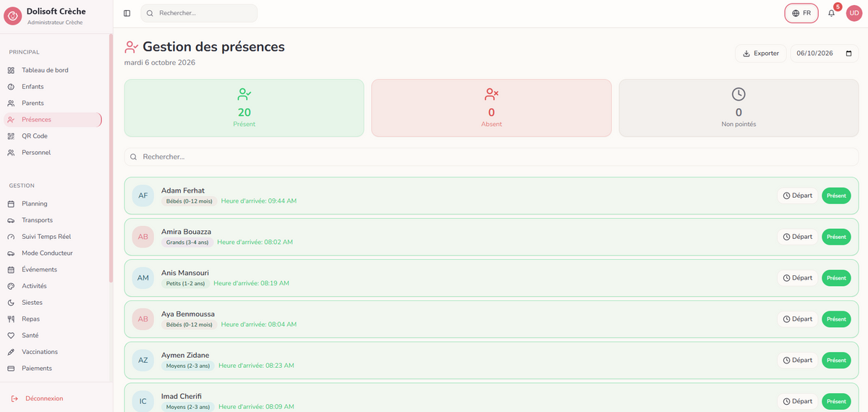The width and height of the screenshot is (868, 412).
Task: Open the FR language selector
Action: pyautogui.click(x=801, y=13)
